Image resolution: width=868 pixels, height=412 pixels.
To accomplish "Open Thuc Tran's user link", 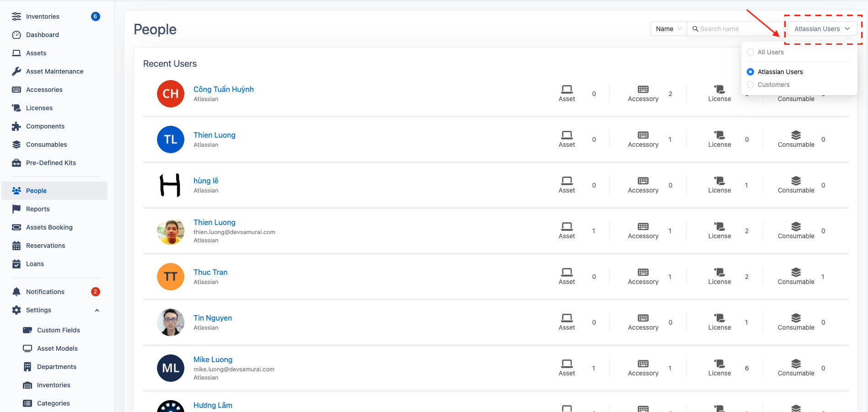I will tap(210, 272).
